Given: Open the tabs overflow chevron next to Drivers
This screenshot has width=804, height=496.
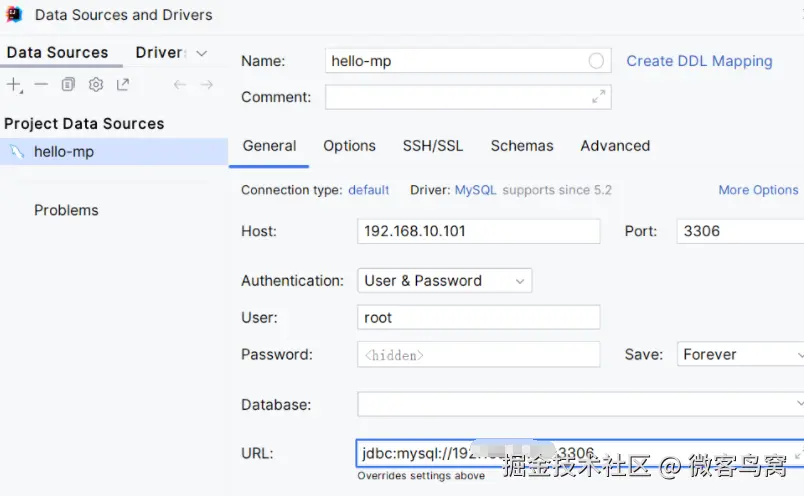Looking at the screenshot, I should [202, 53].
